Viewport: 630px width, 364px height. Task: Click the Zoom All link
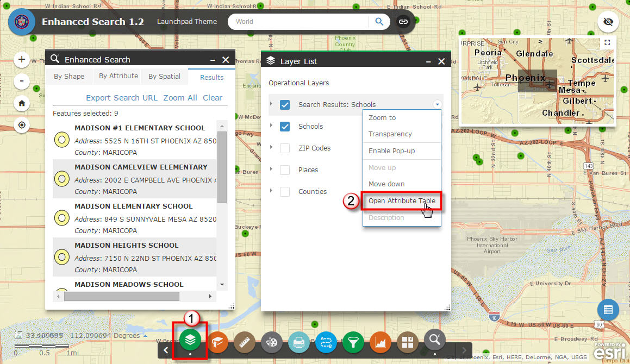tap(180, 98)
